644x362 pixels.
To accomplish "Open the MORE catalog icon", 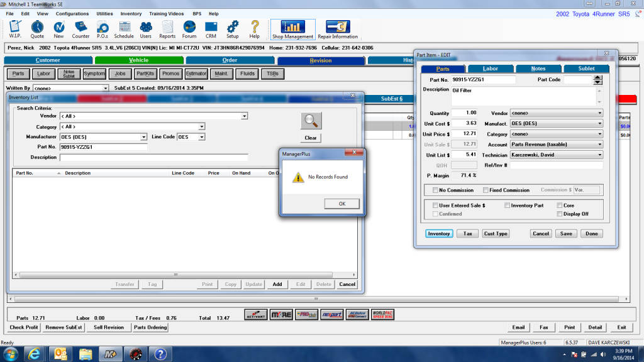I will tap(281, 315).
